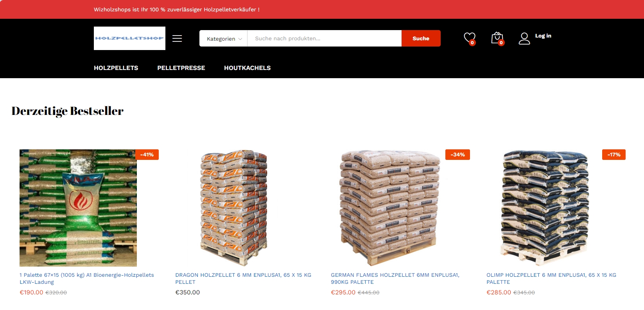This screenshot has height=310, width=644.
Task: Open the PELLETPRESSE menu item
Action: coord(181,68)
